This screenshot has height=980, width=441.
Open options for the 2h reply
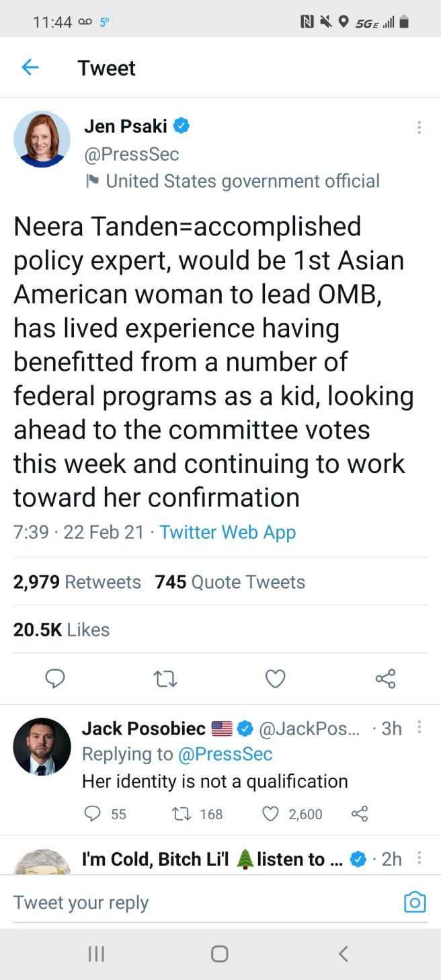tap(419, 858)
